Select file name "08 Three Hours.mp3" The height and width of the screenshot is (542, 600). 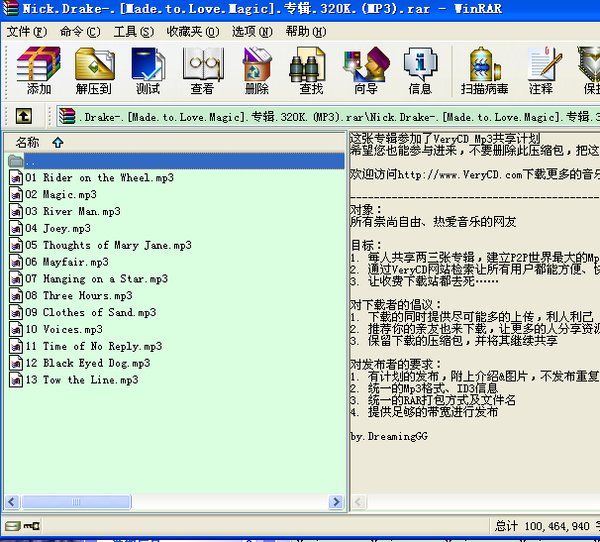pos(79,295)
